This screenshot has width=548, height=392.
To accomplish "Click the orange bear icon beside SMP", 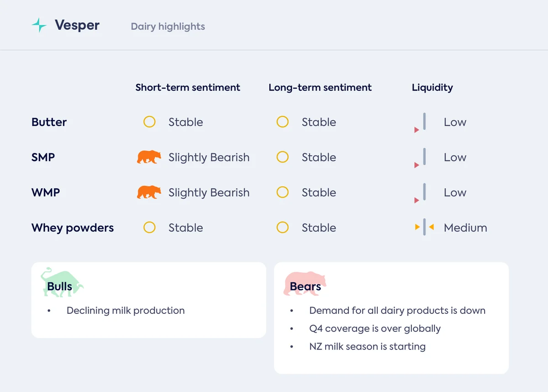I will [149, 157].
